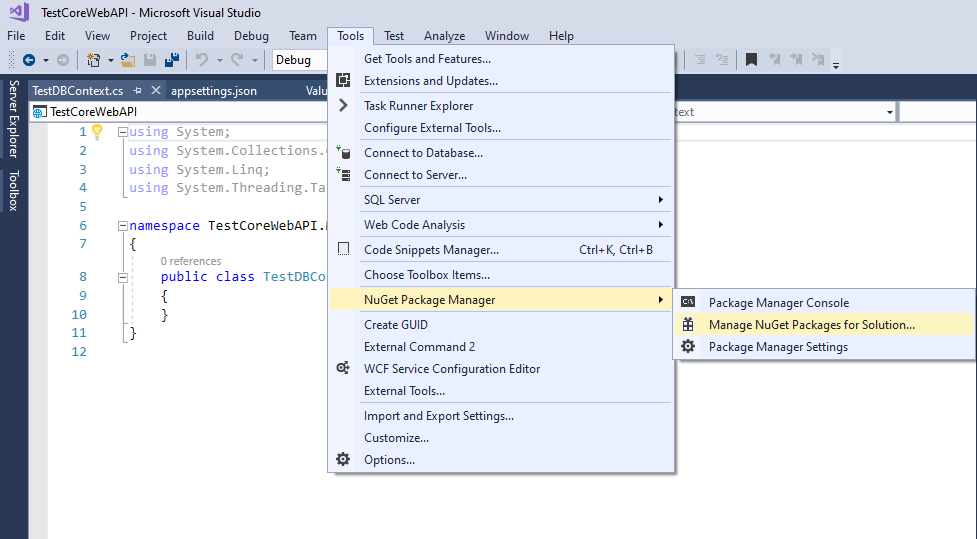This screenshot has width=977, height=539.
Task: Click the New Project toolbar icon
Action: [93, 60]
